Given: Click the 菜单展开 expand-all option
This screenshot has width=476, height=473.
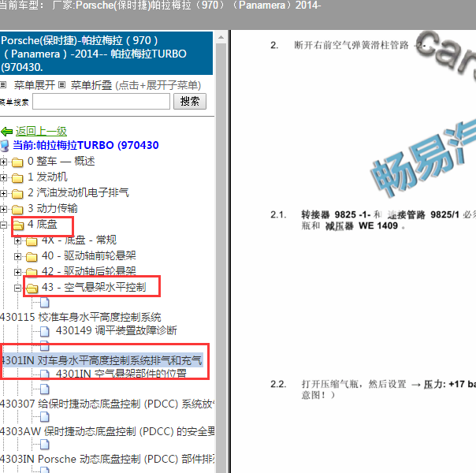Looking at the screenshot, I should [x=35, y=85].
